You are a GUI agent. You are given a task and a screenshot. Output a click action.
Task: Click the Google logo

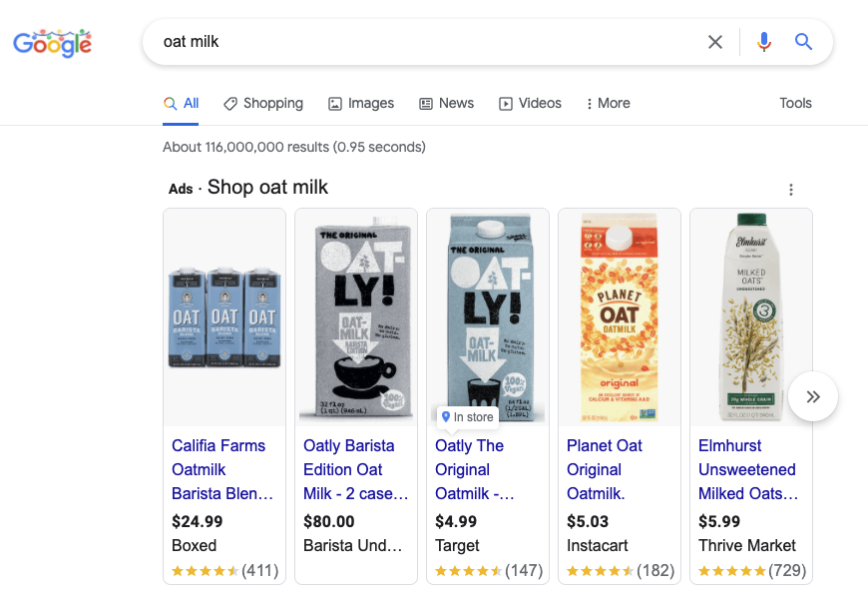[x=52, y=43]
